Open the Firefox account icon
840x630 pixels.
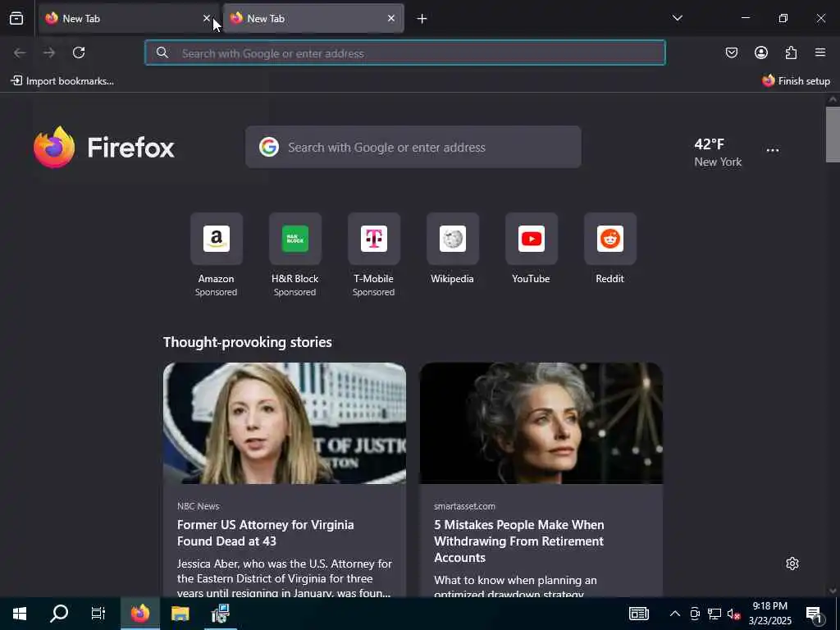coord(761,52)
